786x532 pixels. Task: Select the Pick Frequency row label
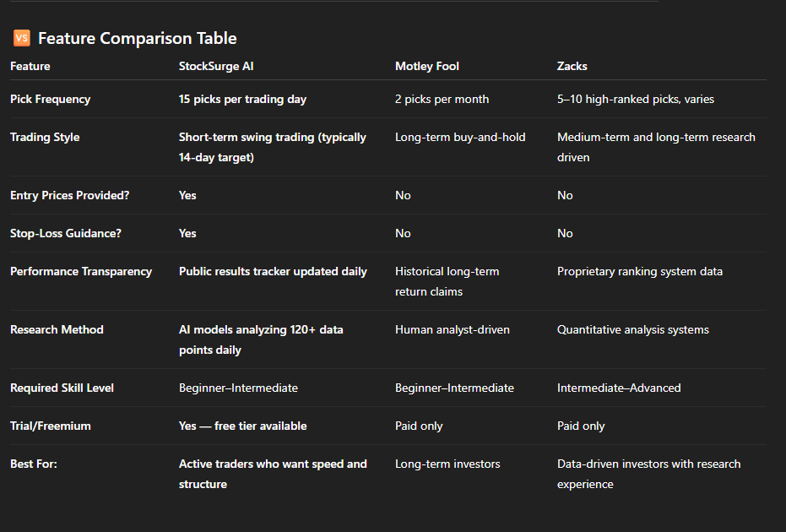(x=50, y=99)
